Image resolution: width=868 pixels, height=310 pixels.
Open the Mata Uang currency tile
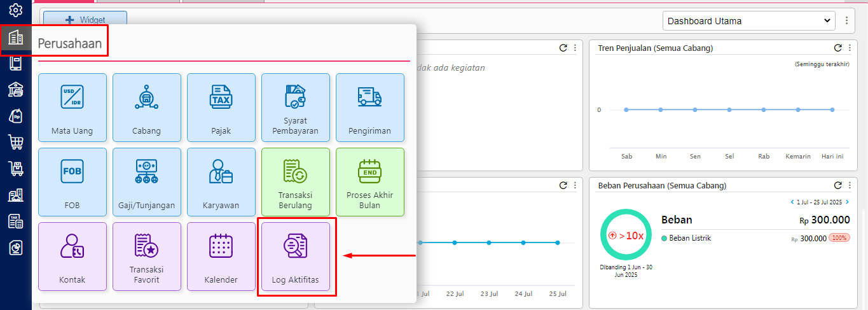72,107
